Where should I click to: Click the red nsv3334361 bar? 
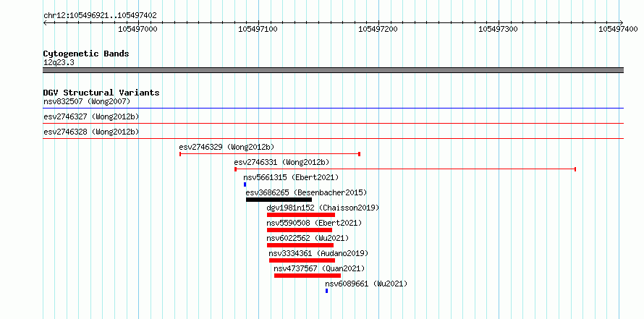coord(302,260)
